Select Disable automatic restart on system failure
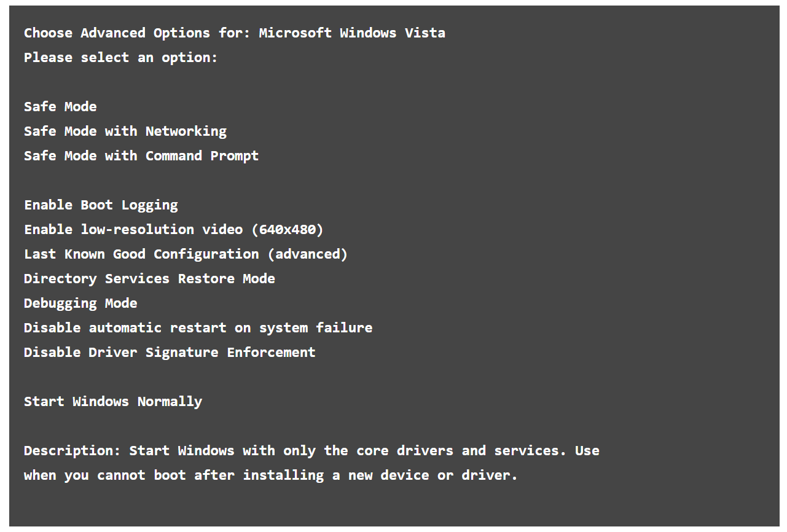787x532 pixels. 198,328
